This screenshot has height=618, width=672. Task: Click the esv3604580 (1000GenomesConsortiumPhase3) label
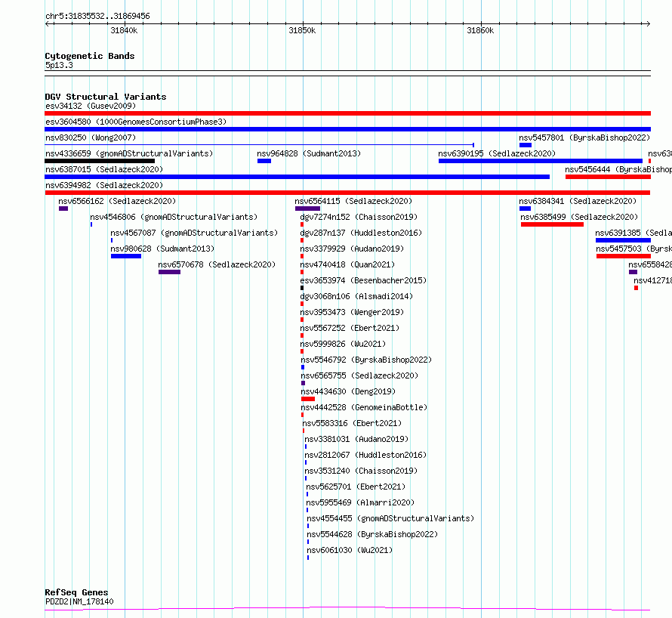coord(136,122)
